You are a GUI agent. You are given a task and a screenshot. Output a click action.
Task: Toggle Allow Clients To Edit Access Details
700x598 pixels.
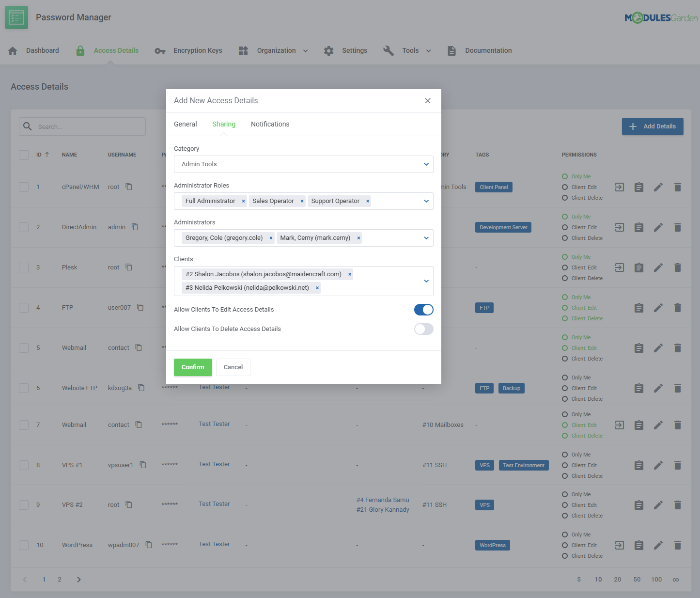coord(424,310)
